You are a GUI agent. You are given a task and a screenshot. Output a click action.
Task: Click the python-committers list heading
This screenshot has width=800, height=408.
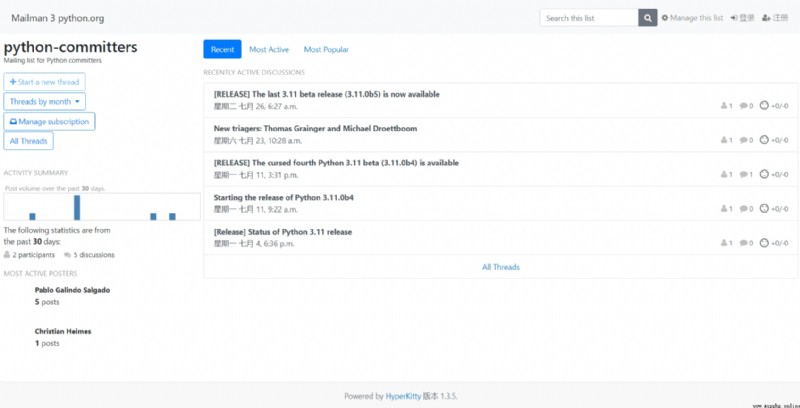[x=70, y=47]
